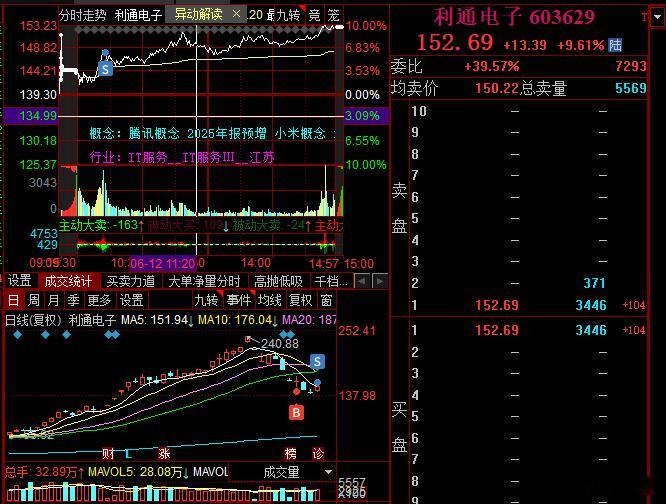Close the 异动解读 tab with its X
Image resolution: width=666 pixels, height=504 pixels.
[237, 14]
